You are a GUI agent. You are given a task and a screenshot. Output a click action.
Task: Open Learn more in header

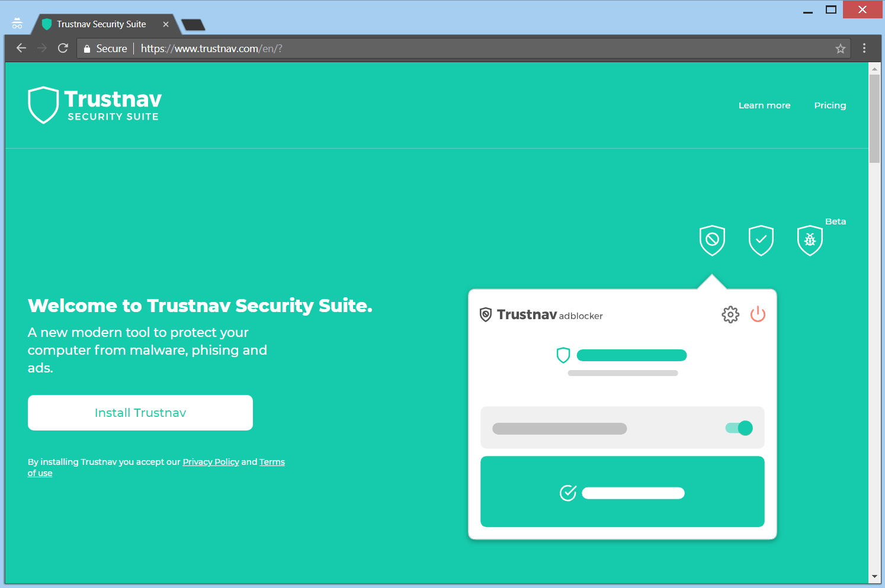click(x=764, y=105)
